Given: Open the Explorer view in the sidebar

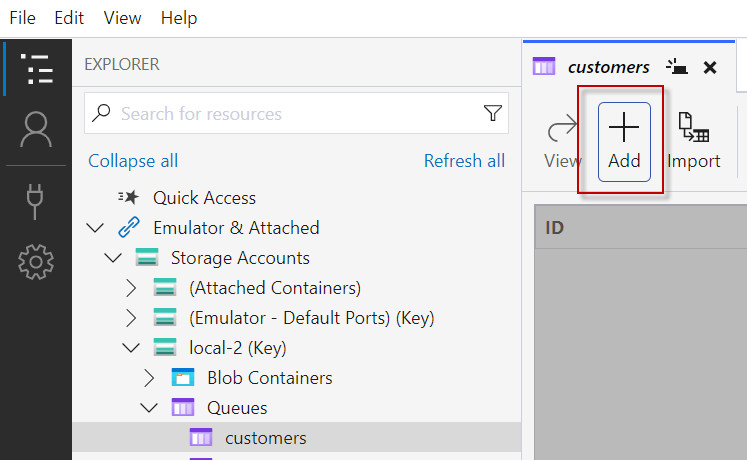Looking at the screenshot, I should coord(36,68).
